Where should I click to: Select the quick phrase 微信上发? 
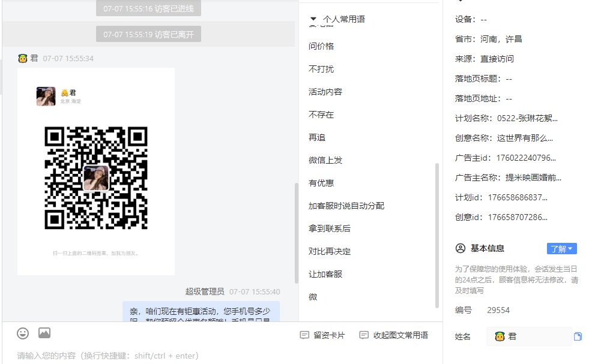tap(325, 160)
